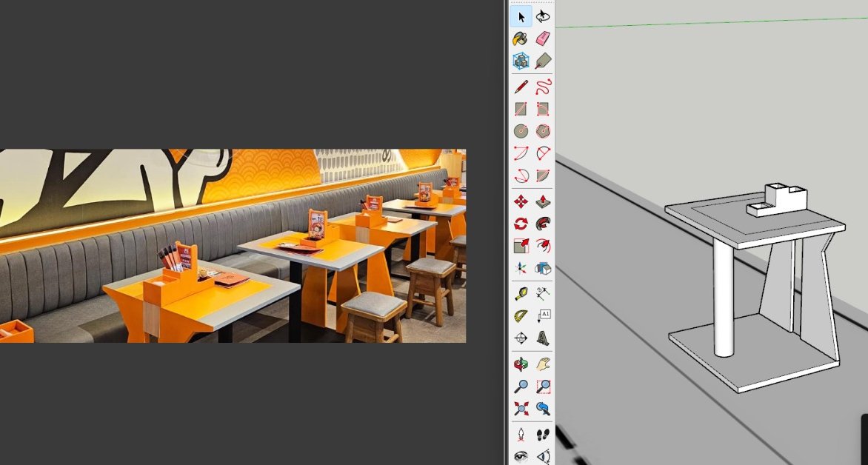The height and width of the screenshot is (465, 868).
Task: Select the Offset tool
Action: 543,246
